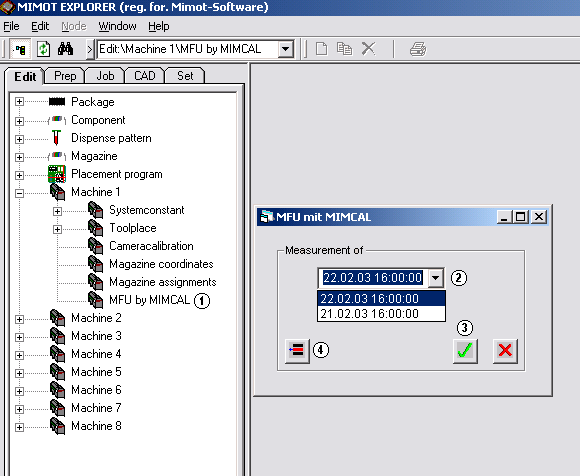Viewport: 580px width, 476px height.
Task: Click the tree view toggle toolbar icon
Action: (x=20, y=49)
